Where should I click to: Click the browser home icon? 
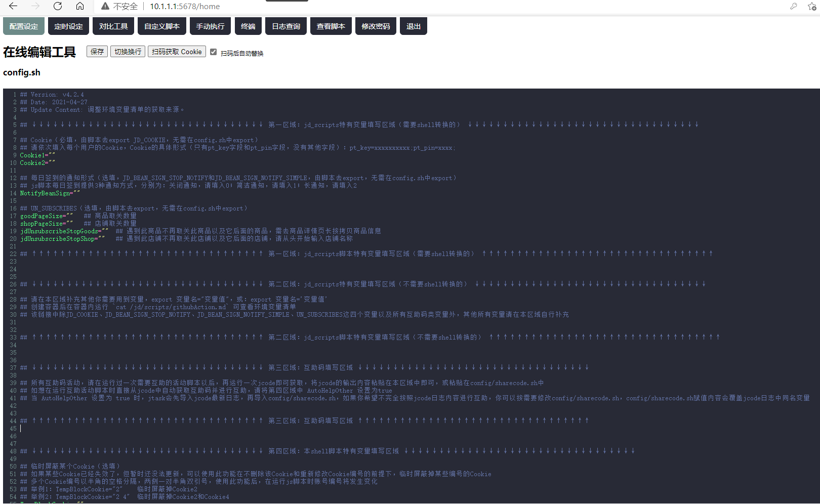[x=80, y=6]
